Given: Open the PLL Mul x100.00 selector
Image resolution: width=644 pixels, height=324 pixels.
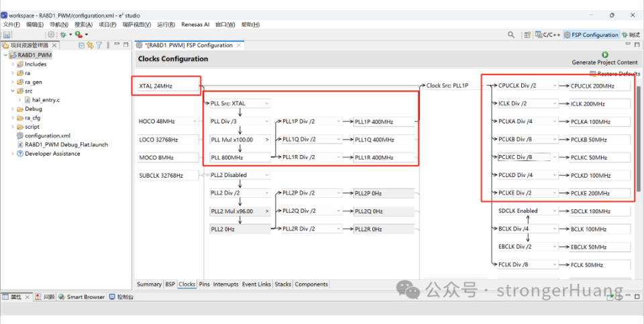Looking at the screenshot, I should [x=240, y=140].
